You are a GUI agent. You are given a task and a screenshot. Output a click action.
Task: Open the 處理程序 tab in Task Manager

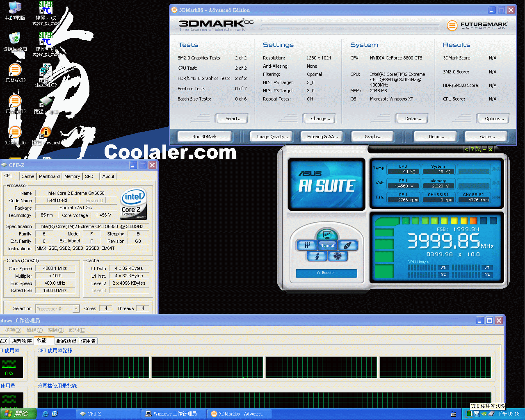point(22,341)
